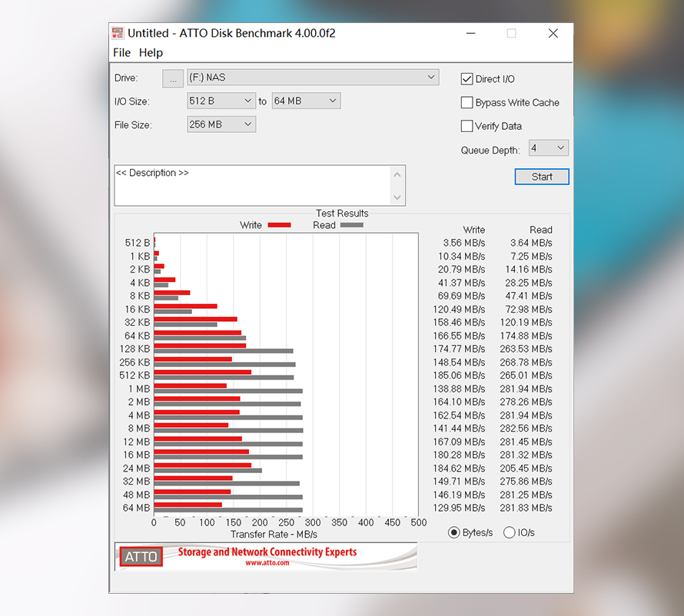Click the ATTO app icon in title bar
Screen dimensions: 684x616
click(x=118, y=33)
